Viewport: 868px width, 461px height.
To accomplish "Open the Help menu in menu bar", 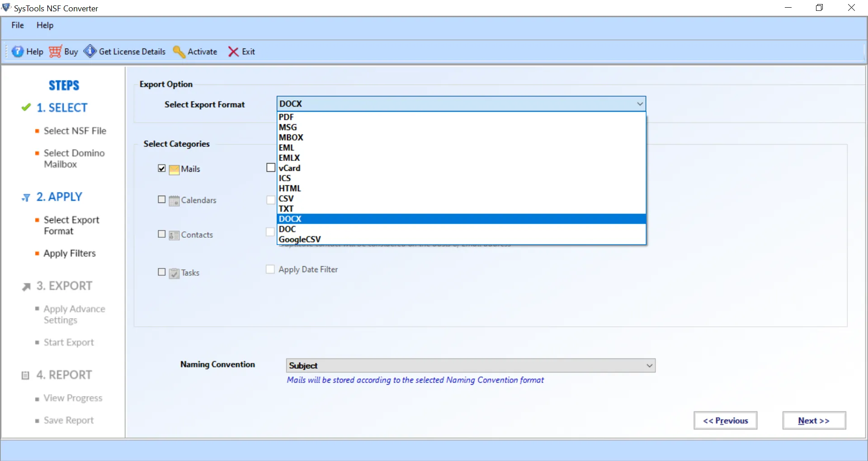I will pos(45,25).
